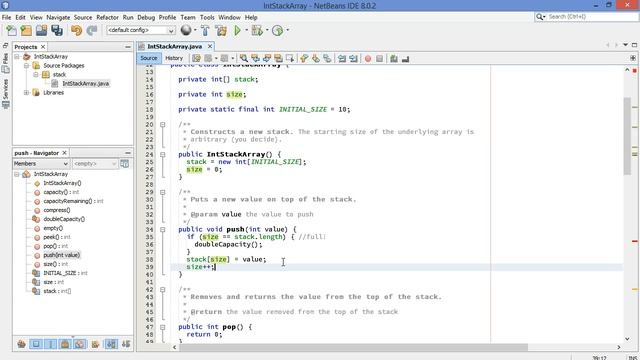Click the New Project toolbar icon
This screenshot has height=360, width=640.
26,30
